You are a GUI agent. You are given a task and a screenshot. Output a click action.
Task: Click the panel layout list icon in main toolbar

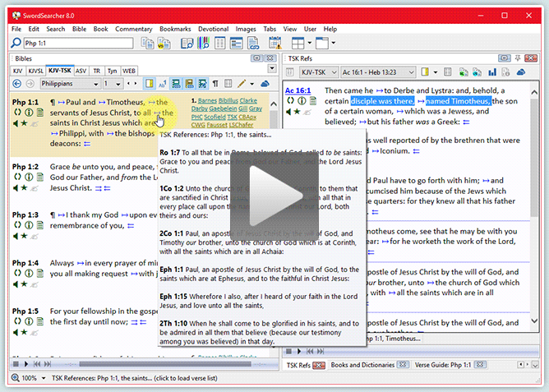pos(237,43)
